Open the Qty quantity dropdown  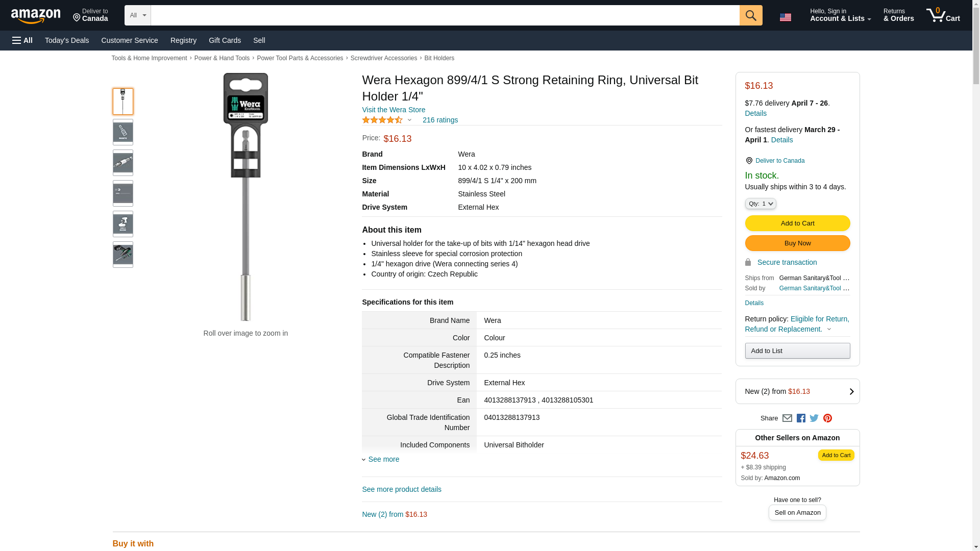pyautogui.click(x=760, y=204)
